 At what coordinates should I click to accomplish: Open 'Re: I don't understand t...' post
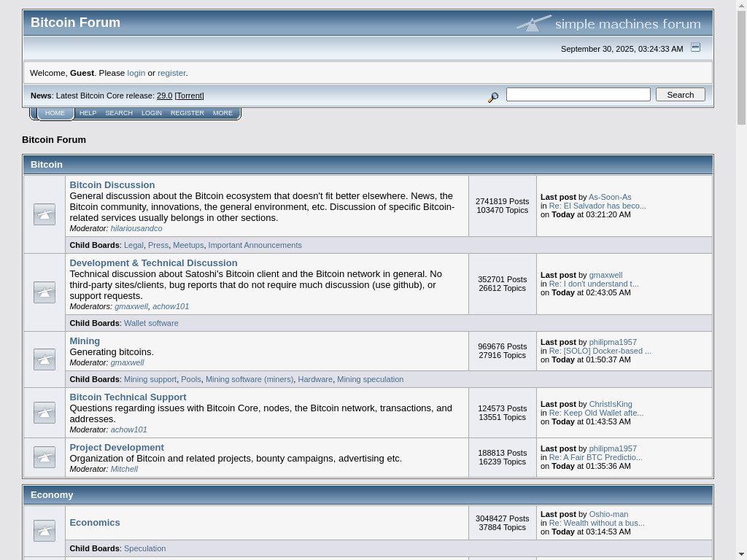[594, 284]
